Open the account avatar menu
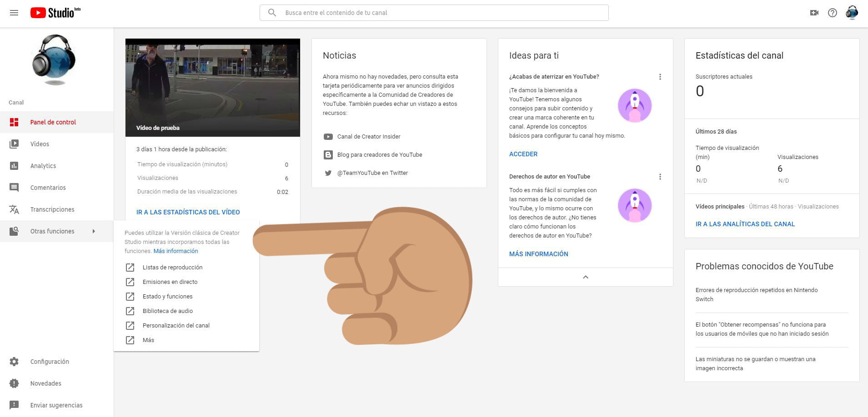This screenshot has height=417, width=868. pos(852,13)
